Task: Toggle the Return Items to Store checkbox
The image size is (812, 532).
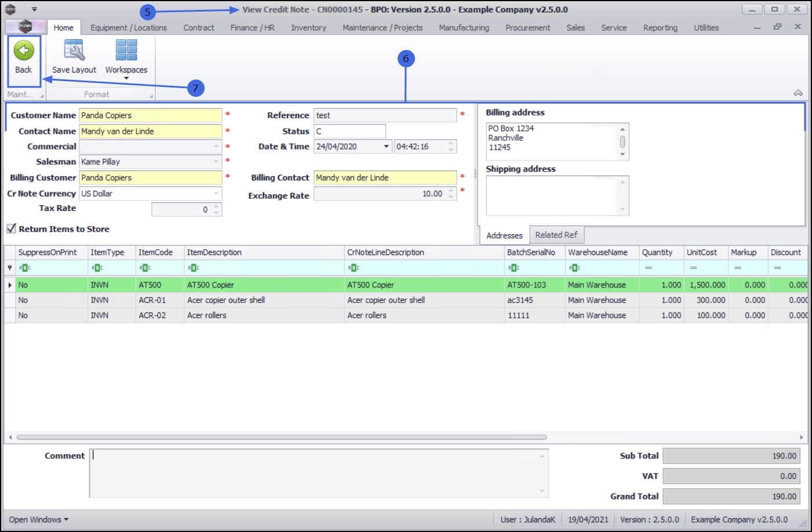Action: click(x=11, y=229)
